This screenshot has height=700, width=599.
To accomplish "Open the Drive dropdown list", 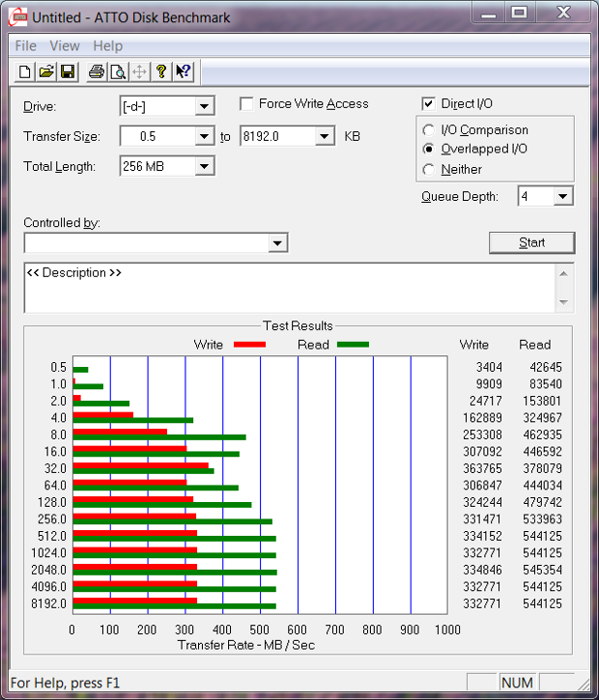I will click(204, 106).
